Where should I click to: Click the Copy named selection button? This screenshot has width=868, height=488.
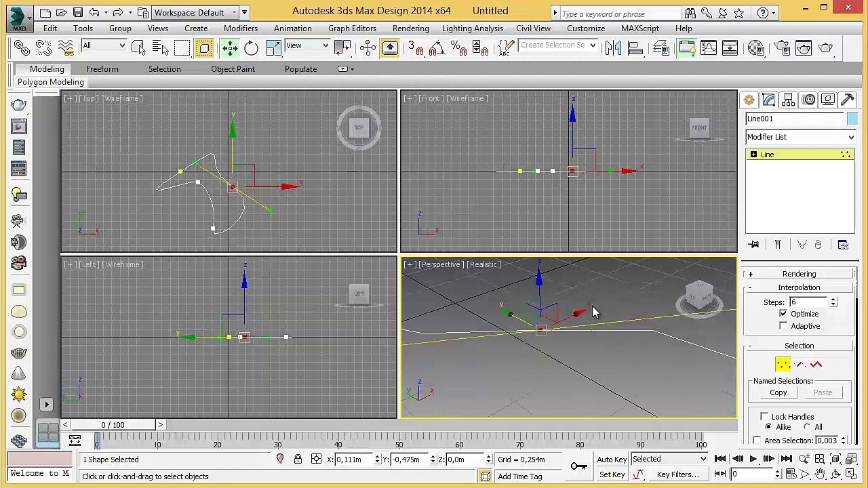click(x=778, y=393)
